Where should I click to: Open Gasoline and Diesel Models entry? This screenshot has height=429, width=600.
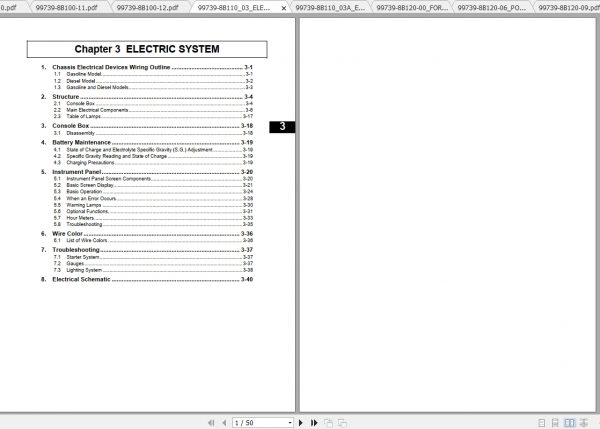coord(153,88)
